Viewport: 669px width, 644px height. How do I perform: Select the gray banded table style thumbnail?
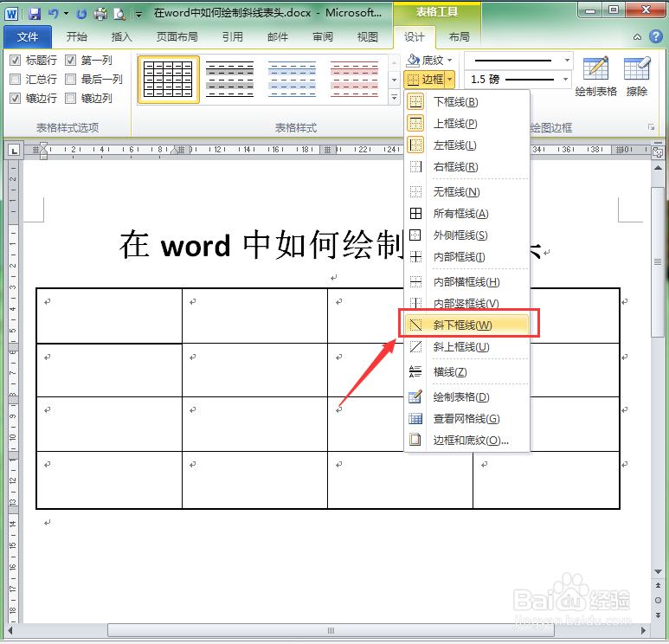coord(229,80)
